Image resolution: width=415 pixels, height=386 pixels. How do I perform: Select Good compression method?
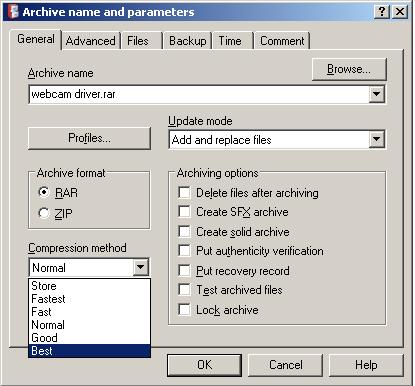89,338
